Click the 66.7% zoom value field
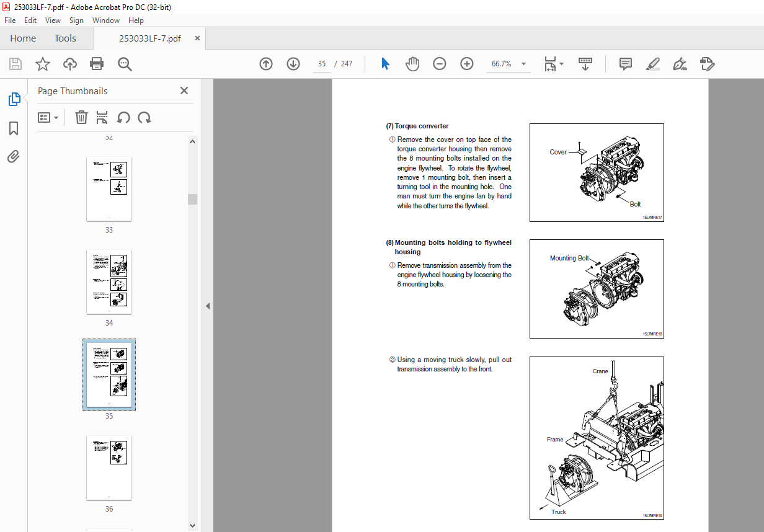 click(502, 64)
